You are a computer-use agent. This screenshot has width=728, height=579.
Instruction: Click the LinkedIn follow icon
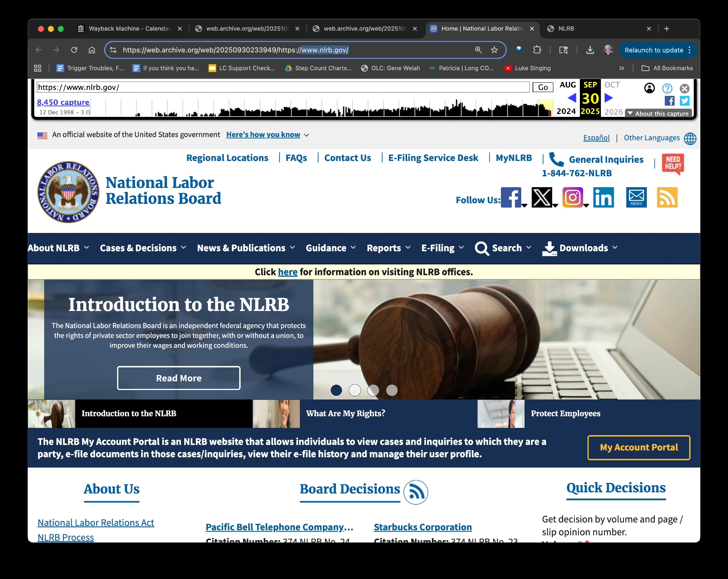[604, 197]
